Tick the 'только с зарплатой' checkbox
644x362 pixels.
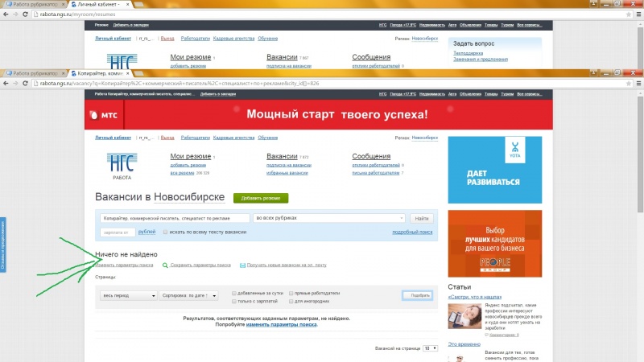click(234, 302)
